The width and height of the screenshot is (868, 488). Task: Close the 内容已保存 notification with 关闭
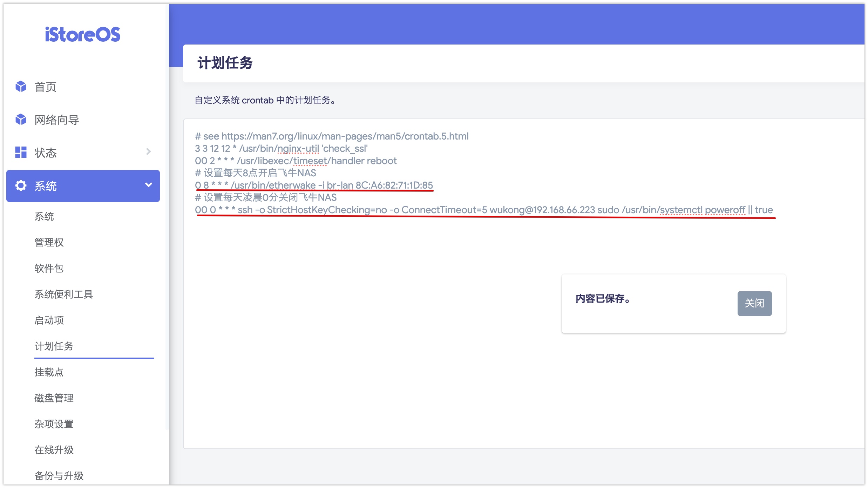click(x=754, y=303)
